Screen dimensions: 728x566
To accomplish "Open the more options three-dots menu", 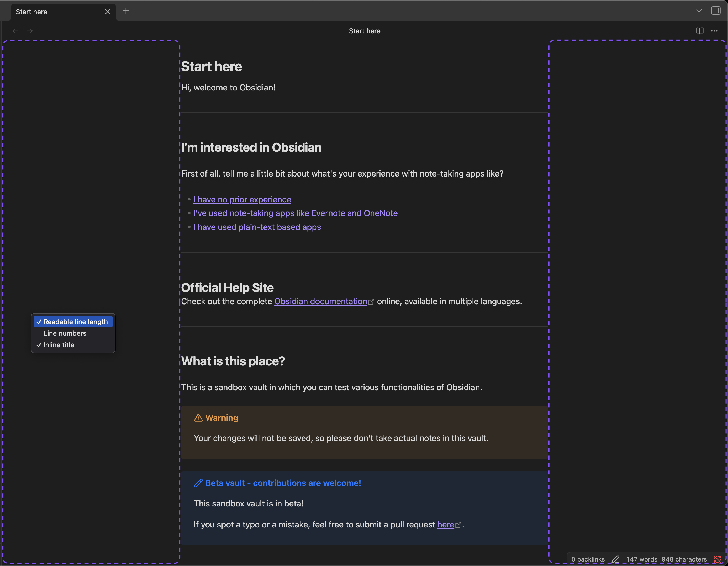I will coord(714,31).
